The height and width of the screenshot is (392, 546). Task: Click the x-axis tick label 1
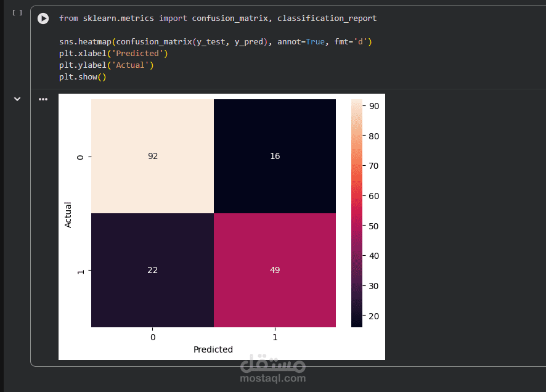[275, 337]
